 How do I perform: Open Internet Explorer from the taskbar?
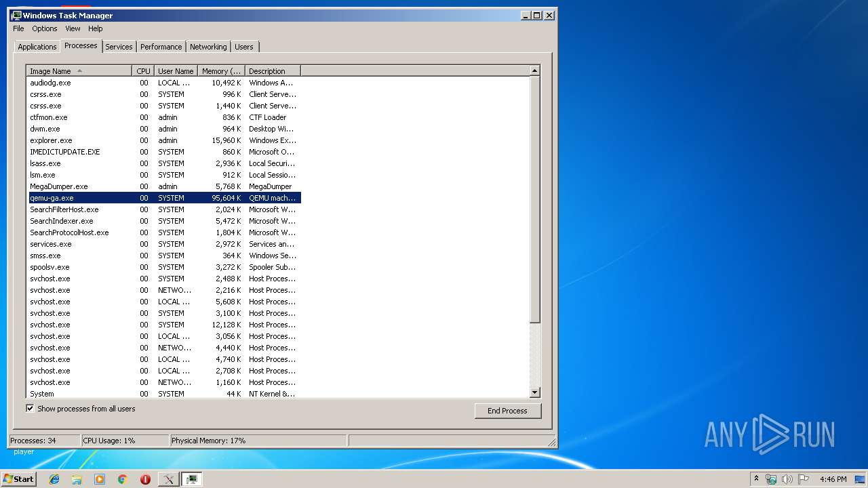pyautogui.click(x=54, y=479)
